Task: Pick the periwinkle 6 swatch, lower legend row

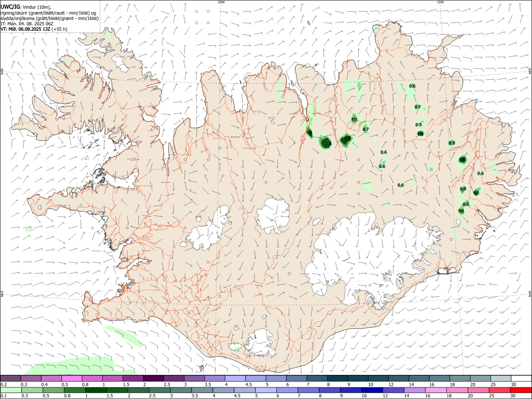Action: click(288, 390)
